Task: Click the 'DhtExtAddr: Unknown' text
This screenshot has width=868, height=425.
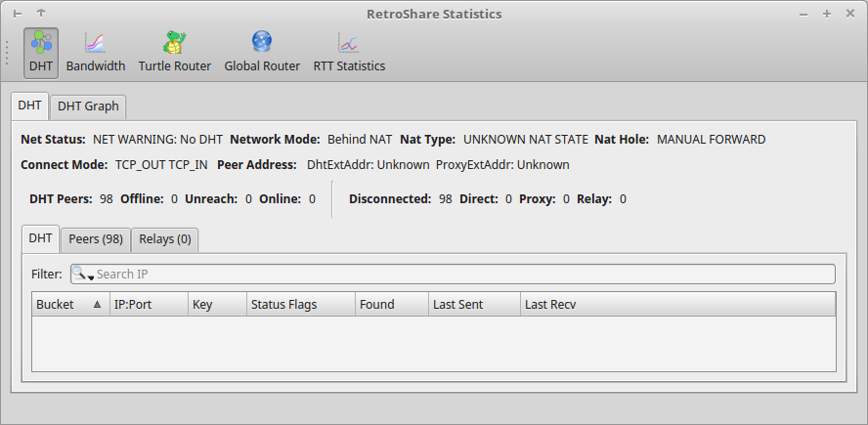Action: click(x=369, y=165)
